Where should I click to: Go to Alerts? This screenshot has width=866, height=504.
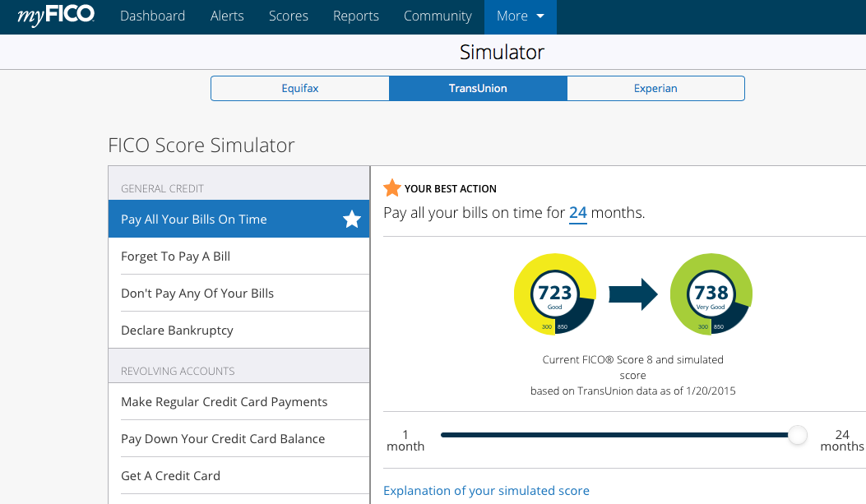[x=227, y=16]
